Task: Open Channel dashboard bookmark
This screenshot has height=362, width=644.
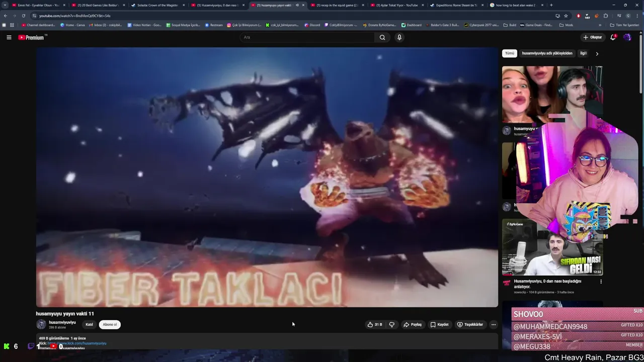Action: (x=38, y=25)
